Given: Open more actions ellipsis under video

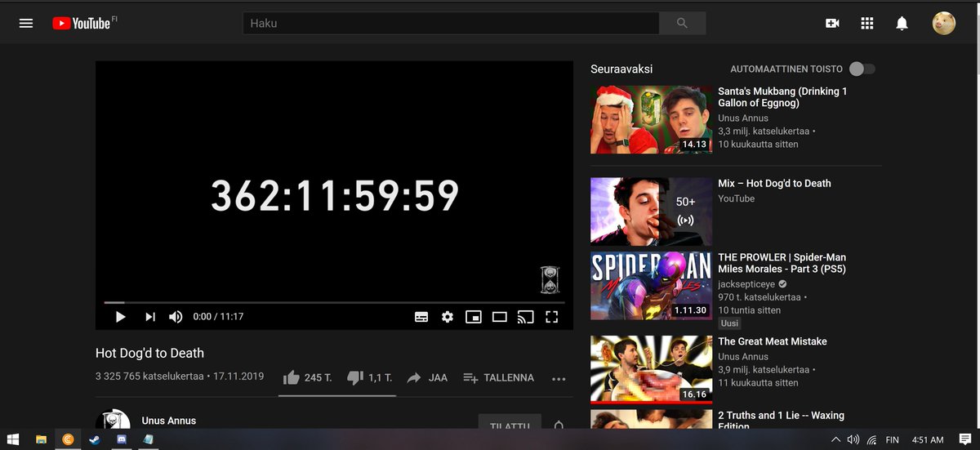Looking at the screenshot, I should pos(559,378).
